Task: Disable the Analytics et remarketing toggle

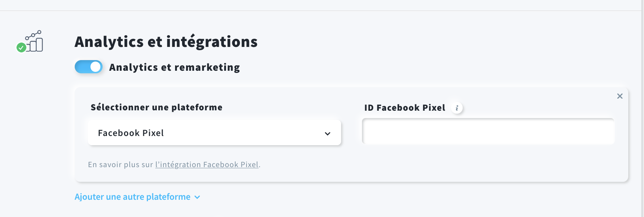Action: [89, 67]
